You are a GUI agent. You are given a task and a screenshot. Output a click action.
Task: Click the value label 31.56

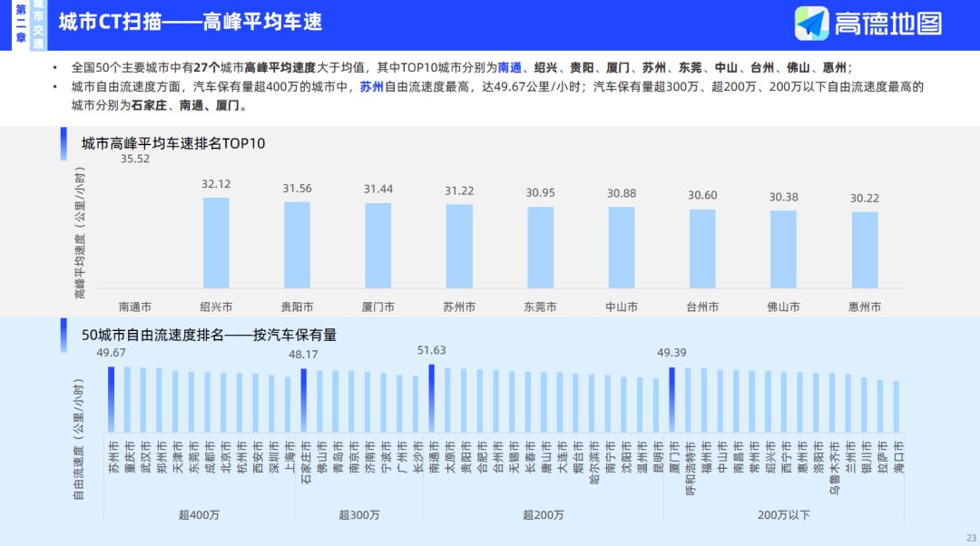(297, 189)
